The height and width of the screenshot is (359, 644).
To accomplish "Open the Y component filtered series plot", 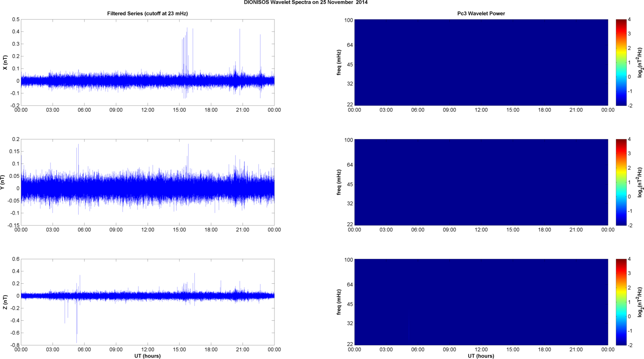I will click(x=148, y=182).
